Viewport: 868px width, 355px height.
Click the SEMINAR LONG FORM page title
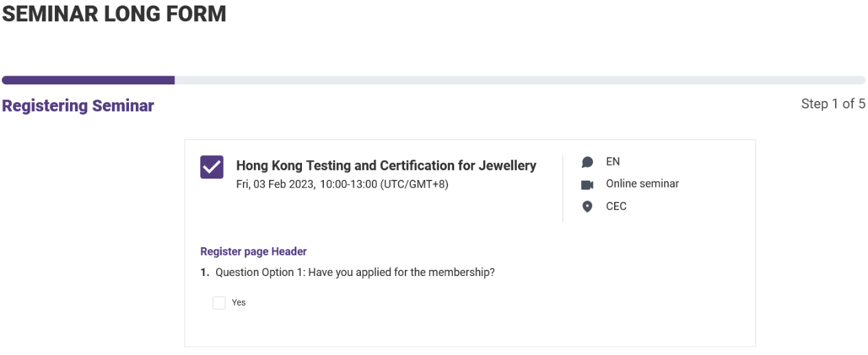(x=114, y=13)
